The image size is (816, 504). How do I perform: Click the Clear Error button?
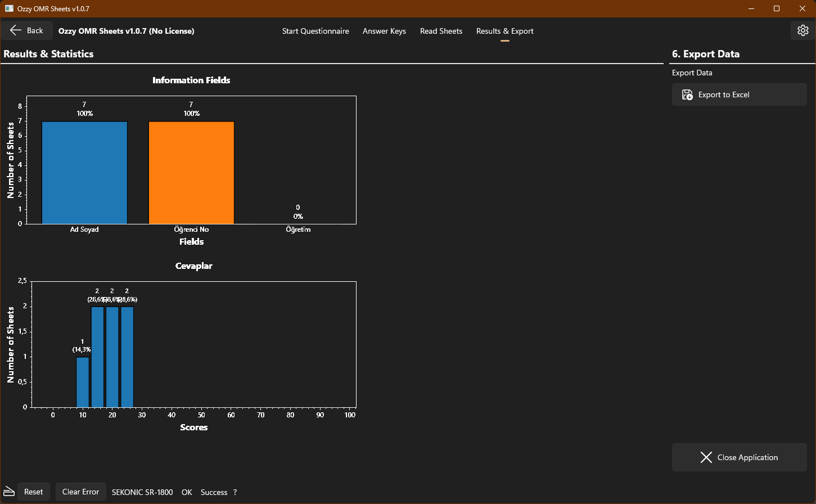[80, 492]
